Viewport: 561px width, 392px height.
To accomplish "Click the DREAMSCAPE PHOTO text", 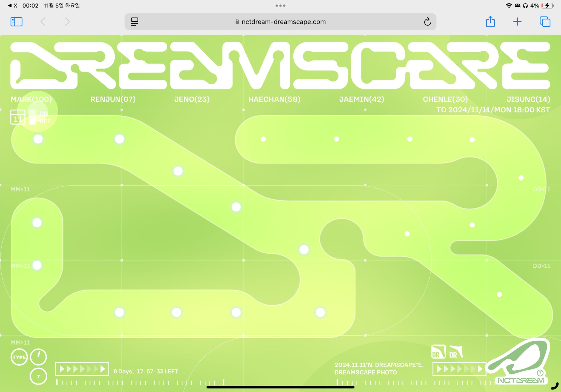I will [x=366, y=372].
